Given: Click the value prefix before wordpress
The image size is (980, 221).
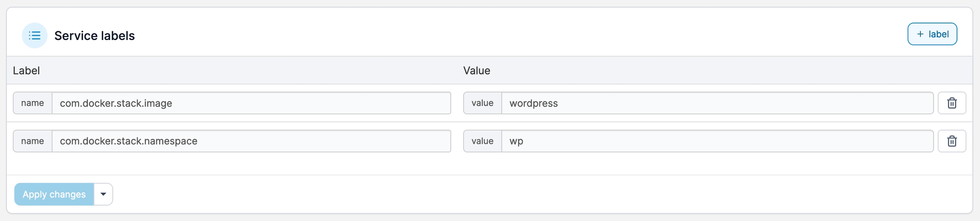Looking at the screenshot, I should coord(482,103).
